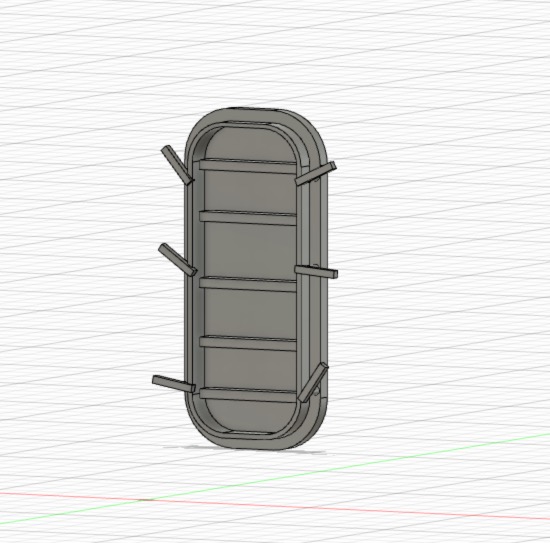Viewport: 550px width, 543px height.
Task: Select the middle-right horizontal peg on the model
Action: point(316,272)
